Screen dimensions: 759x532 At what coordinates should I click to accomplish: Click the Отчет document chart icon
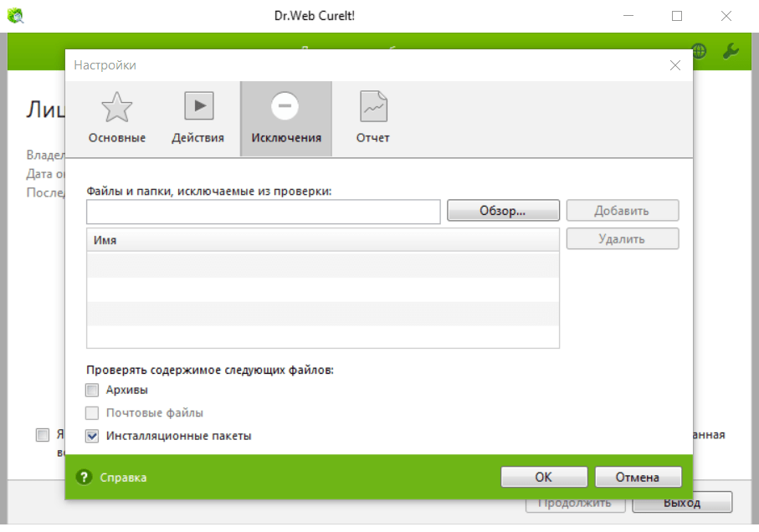point(373,106)
